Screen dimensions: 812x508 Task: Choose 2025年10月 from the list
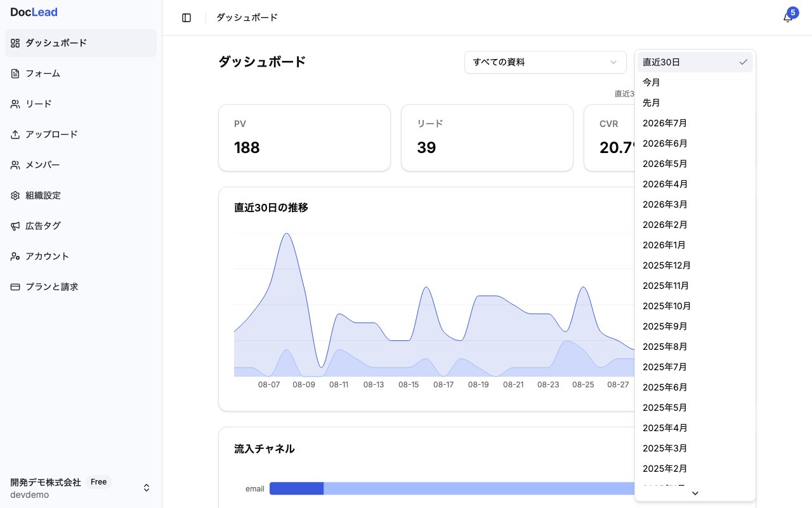pyautogui.click(x=695, y=306)
